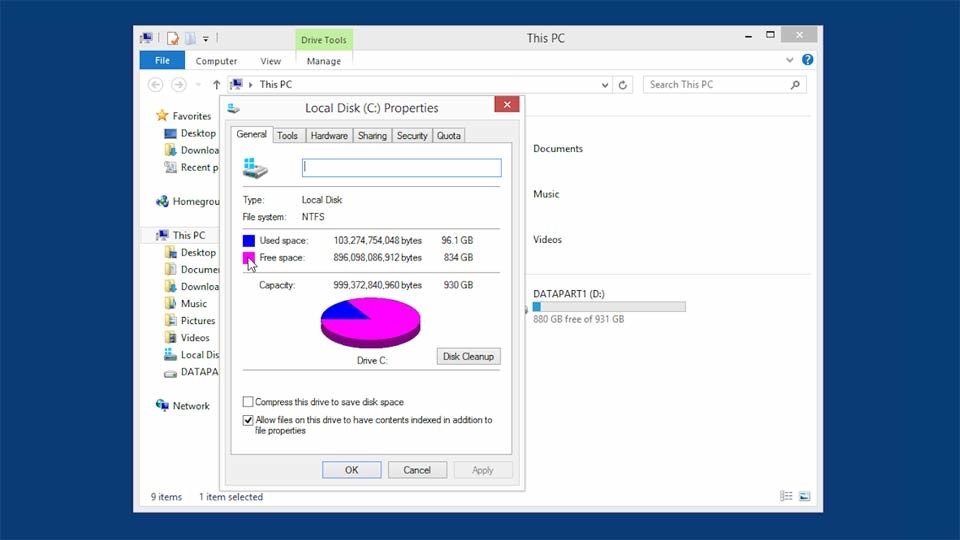Switch to large icons view layout icon
Screen dimensions: 960x540
pos(804,496)
